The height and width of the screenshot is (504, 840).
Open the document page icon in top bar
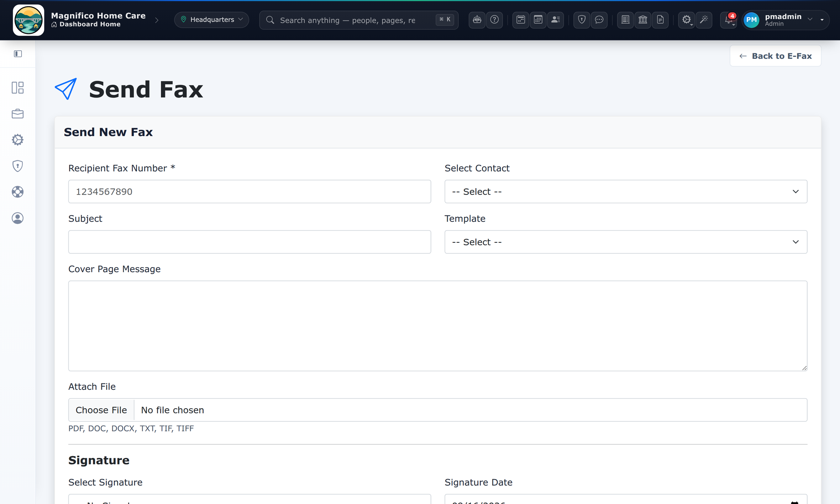tap(660, 20)
